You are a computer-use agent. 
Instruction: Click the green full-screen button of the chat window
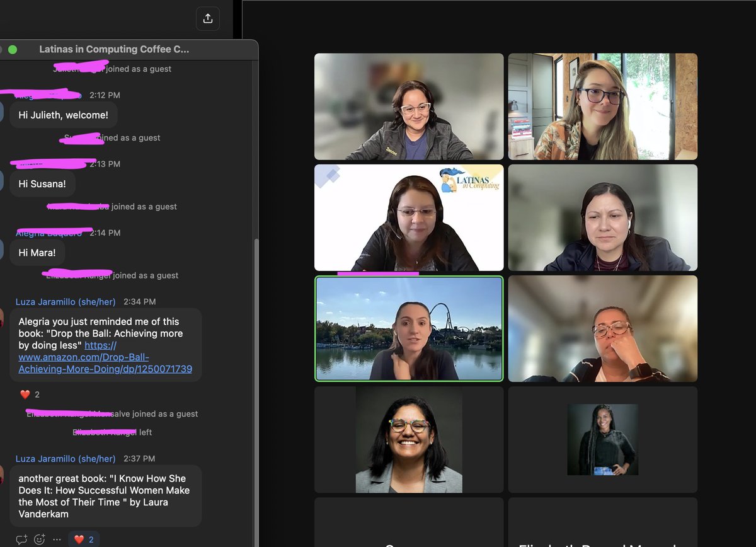click(x=13, y=49)
